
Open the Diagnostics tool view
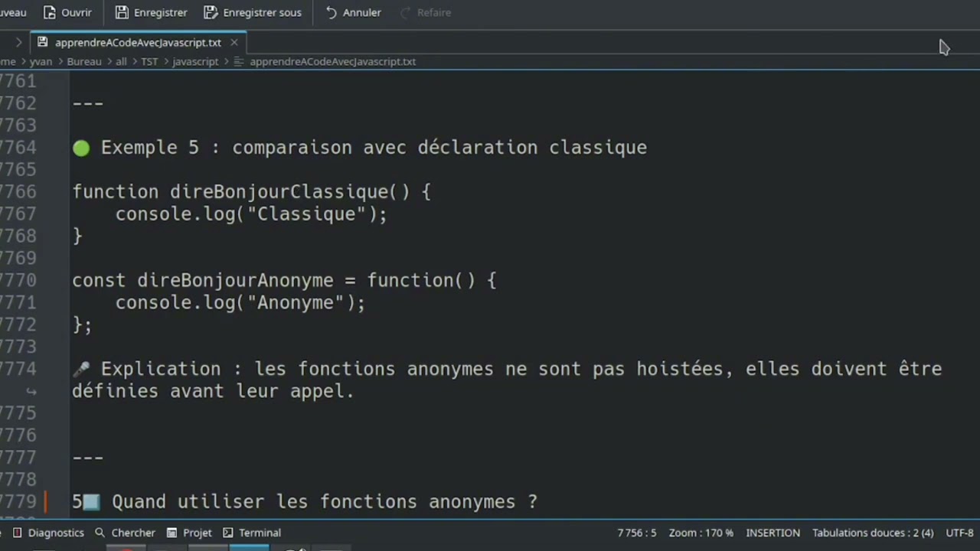(48, 533)
